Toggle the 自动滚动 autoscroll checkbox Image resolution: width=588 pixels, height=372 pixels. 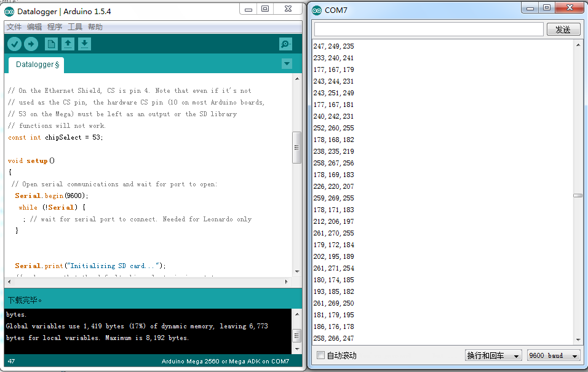(320, 355)
